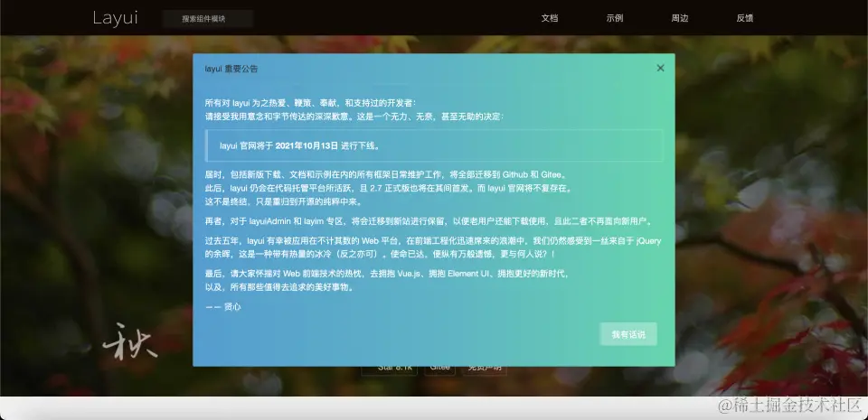Open the 反馈 menu item
Image resolution: width=868 pixels, height=420 pixels.
[x=744, y=18]
